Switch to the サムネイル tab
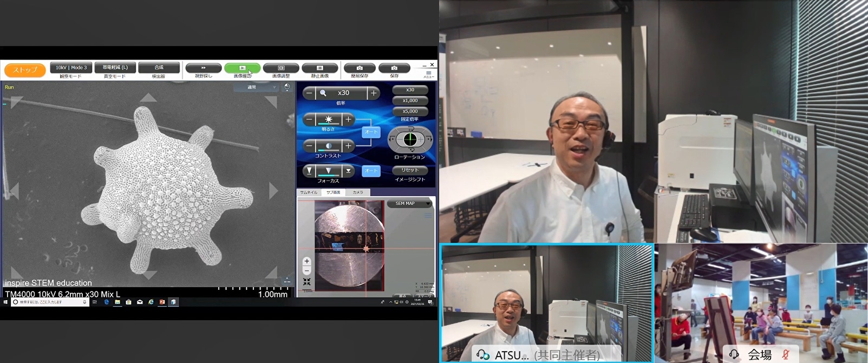Image resolution: width=868 pixels, height=363 pixels. click(309, 192)
